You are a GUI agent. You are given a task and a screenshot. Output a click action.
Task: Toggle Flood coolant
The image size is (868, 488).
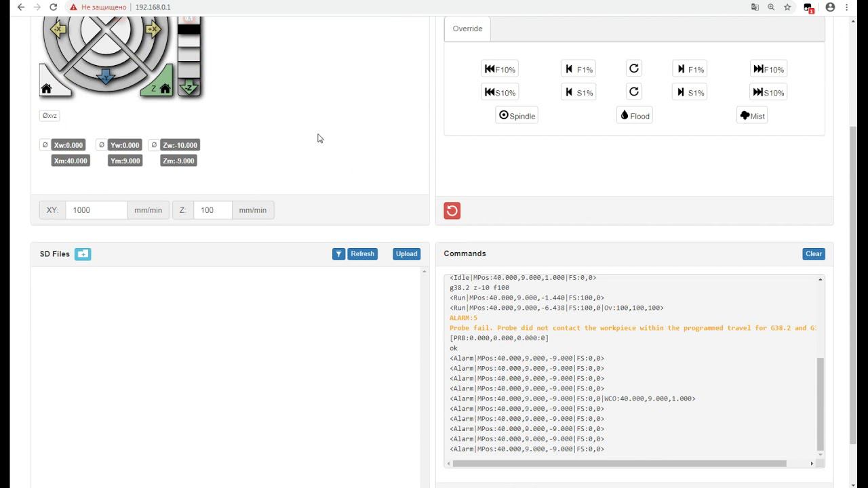[635, 115]
